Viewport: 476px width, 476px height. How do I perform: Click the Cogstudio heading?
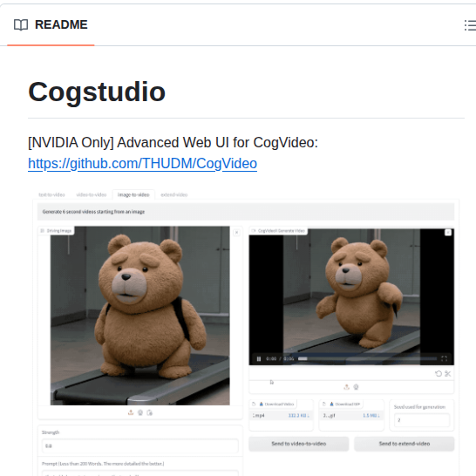coord(97,92)
